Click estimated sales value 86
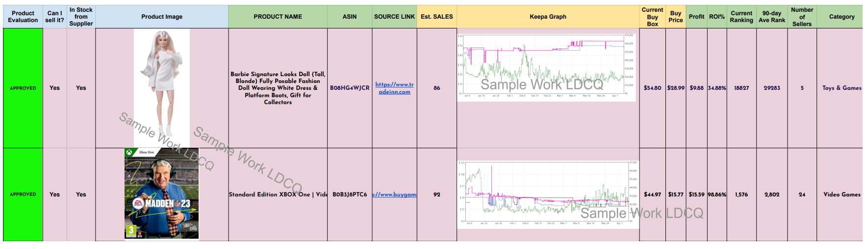 437,88
